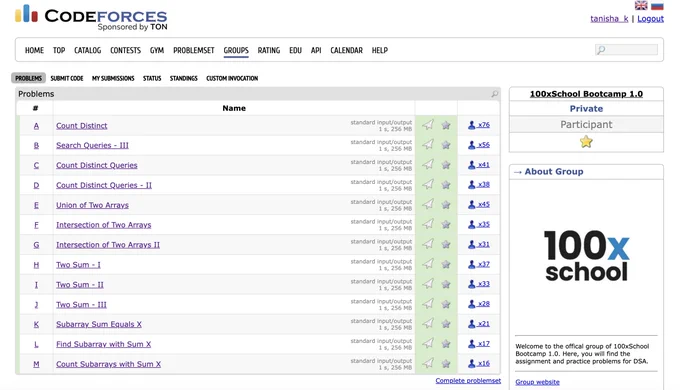Click submit icon for Intersection of Two Arrays II
This screenshot has height=390, width=680.
428,244
